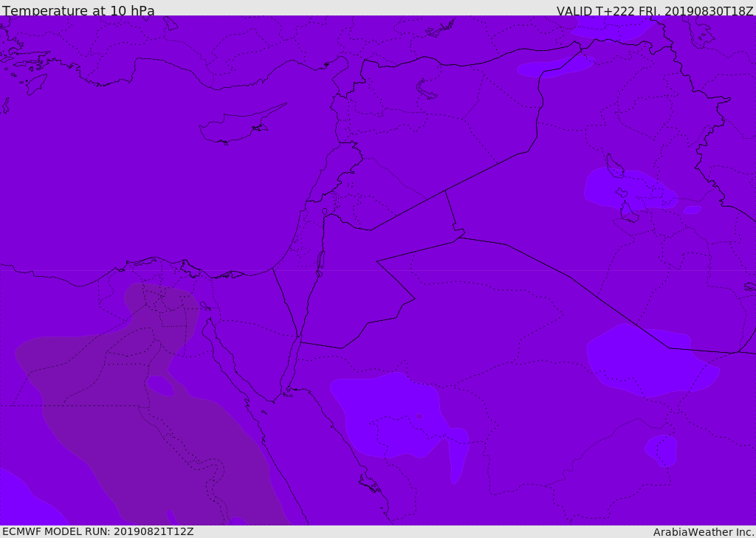The height and width of the screenshot is (538, 756).
Task: Click the 'ECMWF MODEL RUN: 20190821T12Z' text
Action: click(98, 531)
